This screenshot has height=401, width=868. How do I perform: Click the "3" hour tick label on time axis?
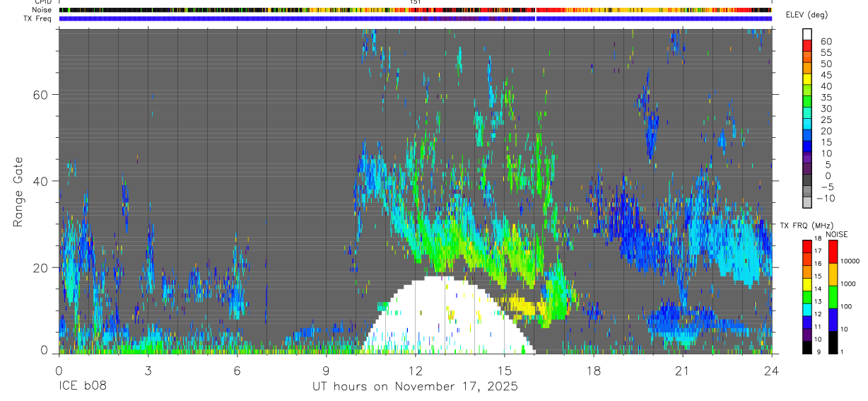pos(148,370)
